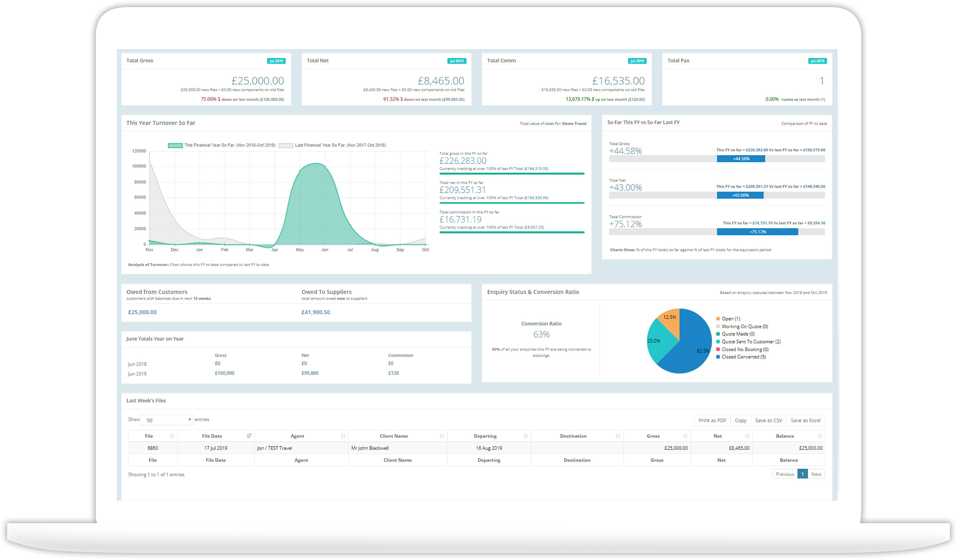The height and width of the screenshot is (560, 957).
Task: Sort by File Date sort icon
Action: [249, 436]
